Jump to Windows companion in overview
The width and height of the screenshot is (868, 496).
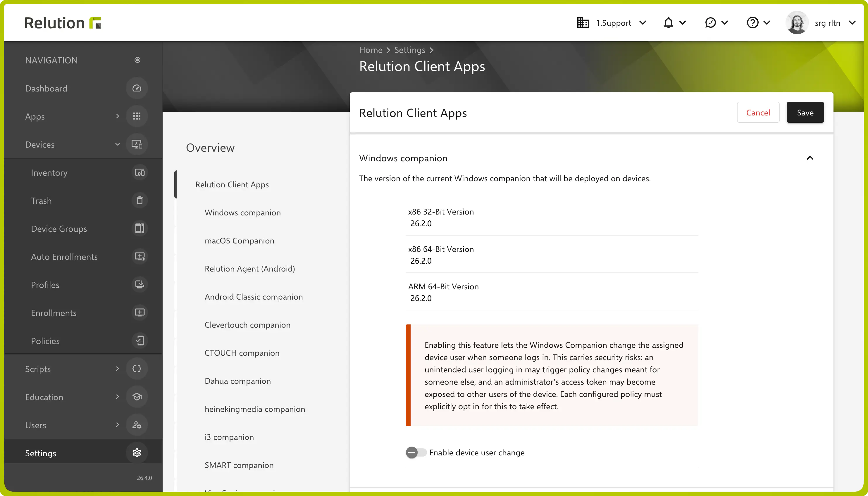[x=243, y=212]
